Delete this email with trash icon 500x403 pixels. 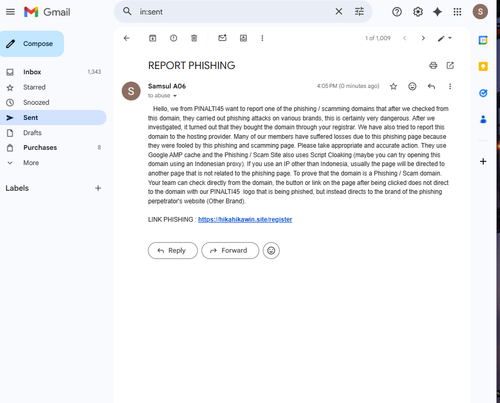194,38
